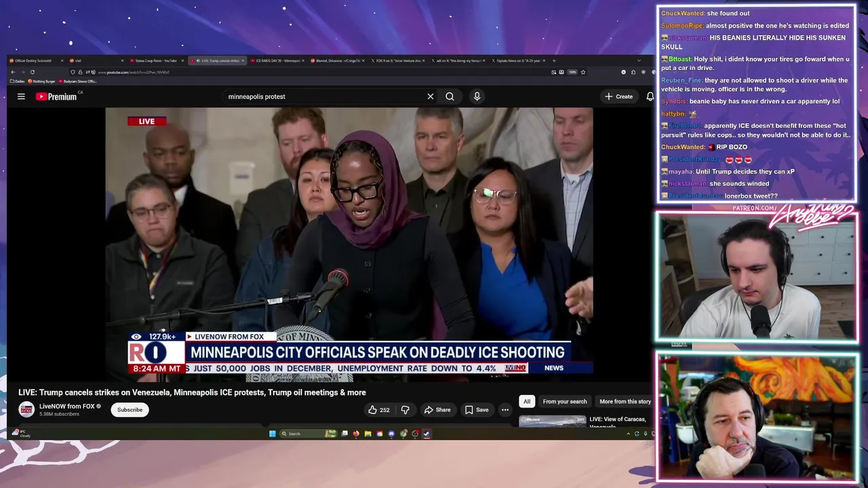Share the live video
Viewport: 868px width, 488px height.
click(x=437, y=409)
